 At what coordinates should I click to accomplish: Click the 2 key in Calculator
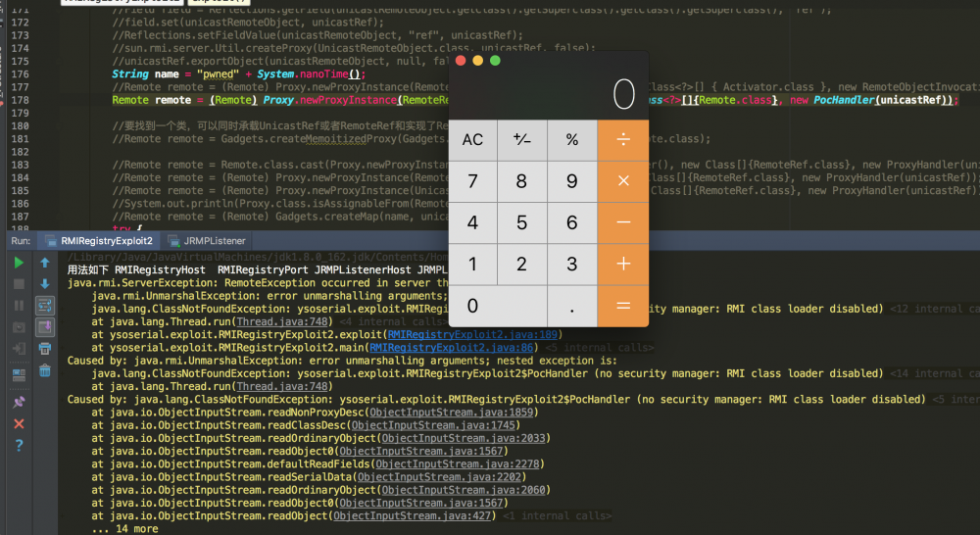[x=522, y=265]
